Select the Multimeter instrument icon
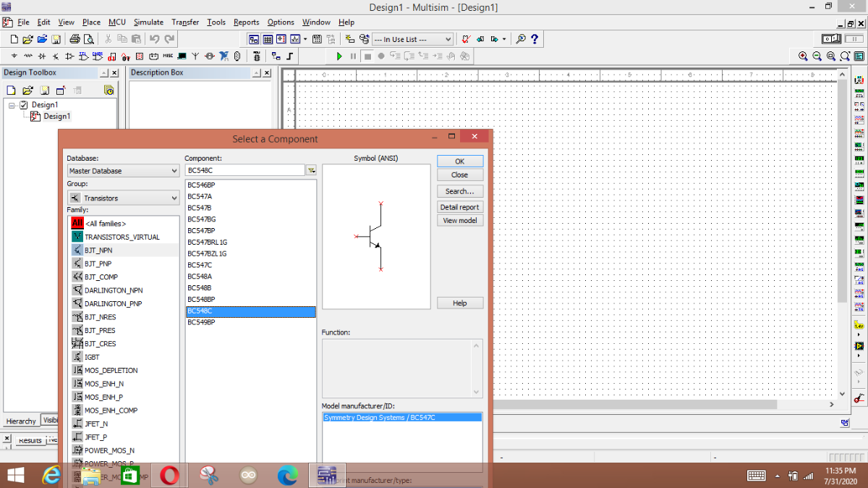The height and width of the screenshot is (488, 868). pyautogui.click(x=859, y=80)
